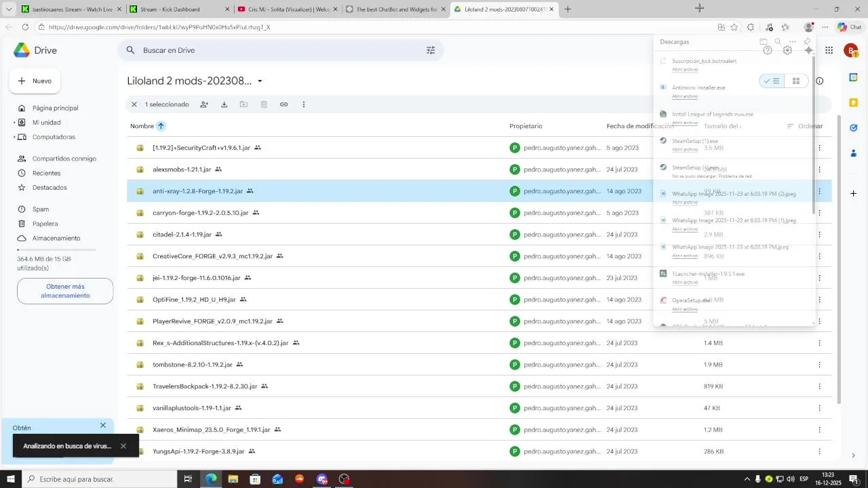
Task: Open File Explorer from taskbar
Action: click(233, 479)
